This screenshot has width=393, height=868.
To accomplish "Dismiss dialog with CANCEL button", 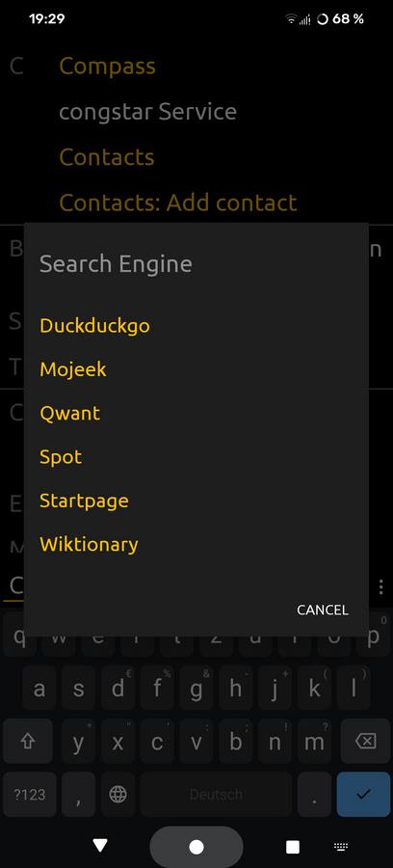I will [323, 610].
